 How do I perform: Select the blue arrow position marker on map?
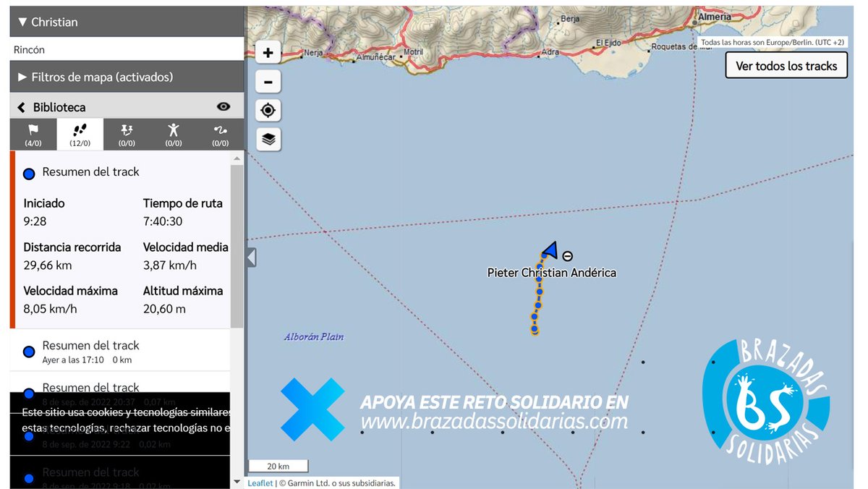[550, 250]
